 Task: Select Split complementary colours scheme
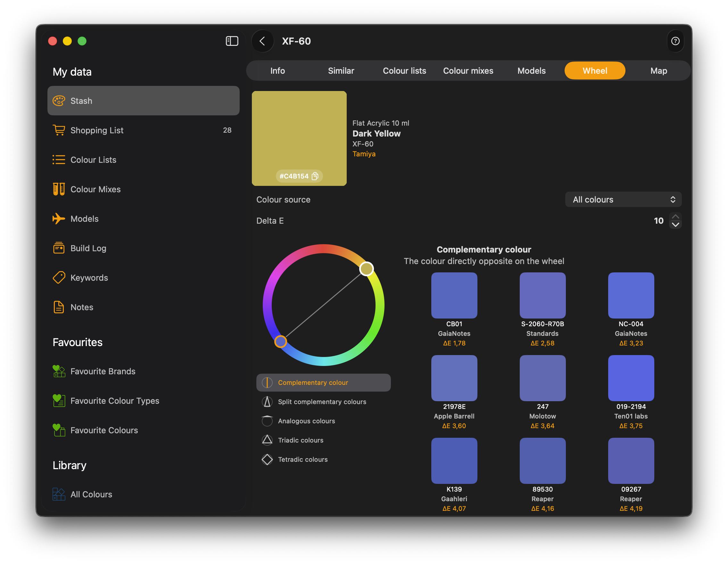pyautogui.click(x=323, y=402)
